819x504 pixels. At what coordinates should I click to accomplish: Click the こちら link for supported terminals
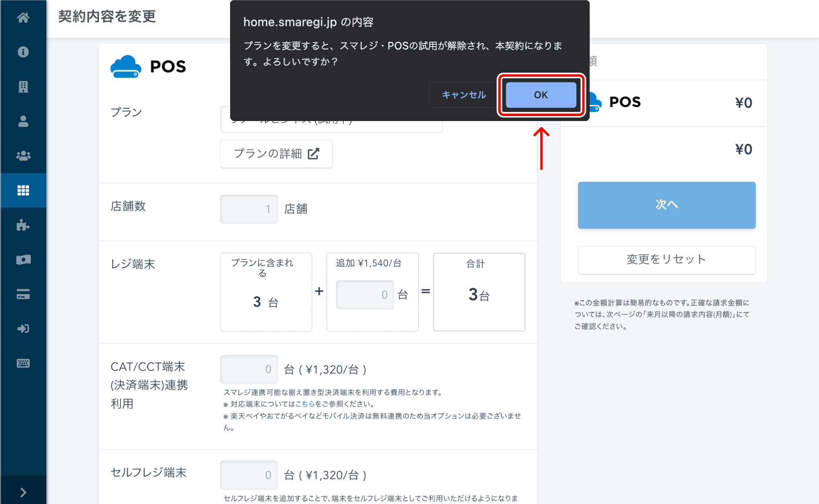pos(305,404)
